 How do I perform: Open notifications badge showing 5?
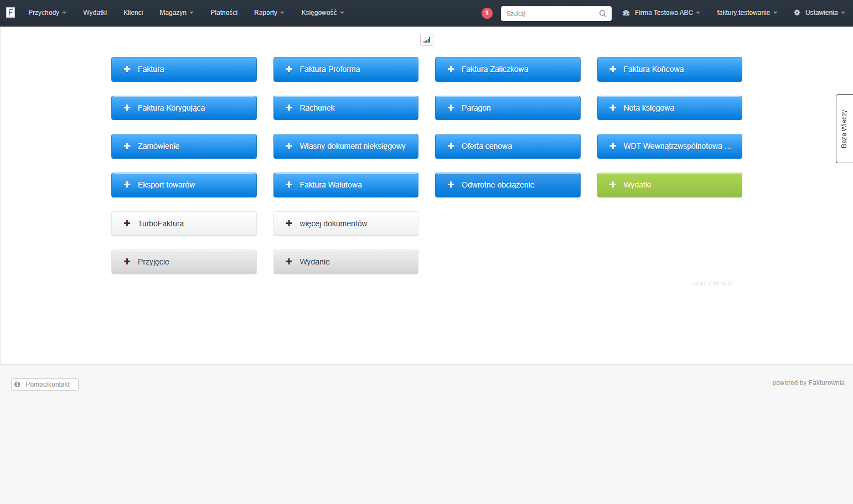[x=487, y=13]
